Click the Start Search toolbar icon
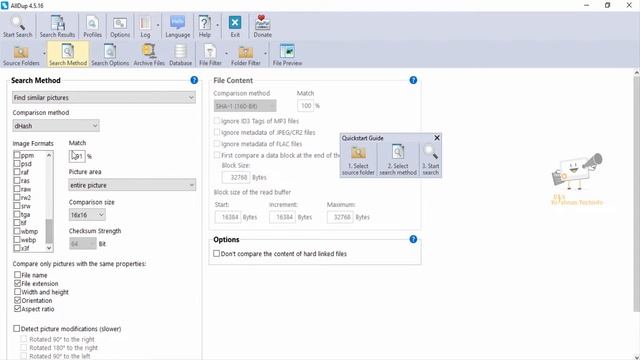Image resolution: width=640 pixels, height=360 pixels. 18,27
